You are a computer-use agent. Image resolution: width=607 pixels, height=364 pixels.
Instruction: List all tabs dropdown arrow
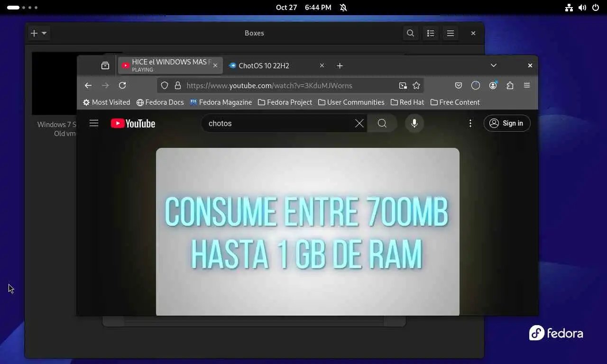tap(494, 65)
